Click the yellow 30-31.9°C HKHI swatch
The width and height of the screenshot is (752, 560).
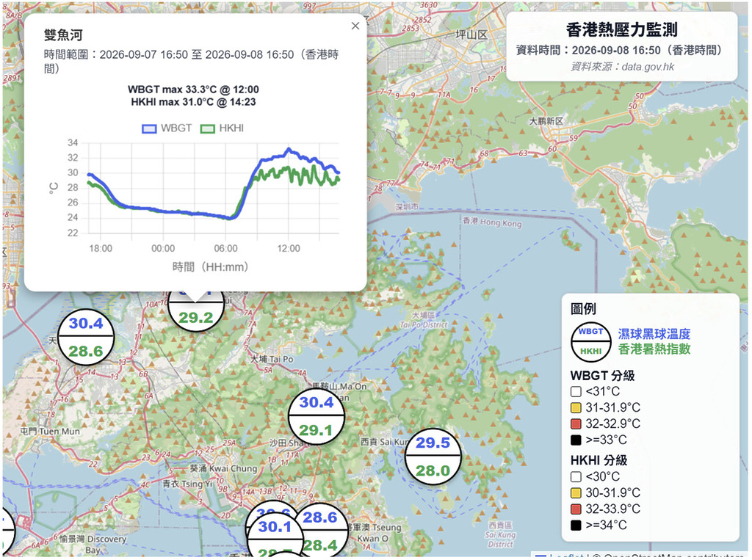coord(576,493)
